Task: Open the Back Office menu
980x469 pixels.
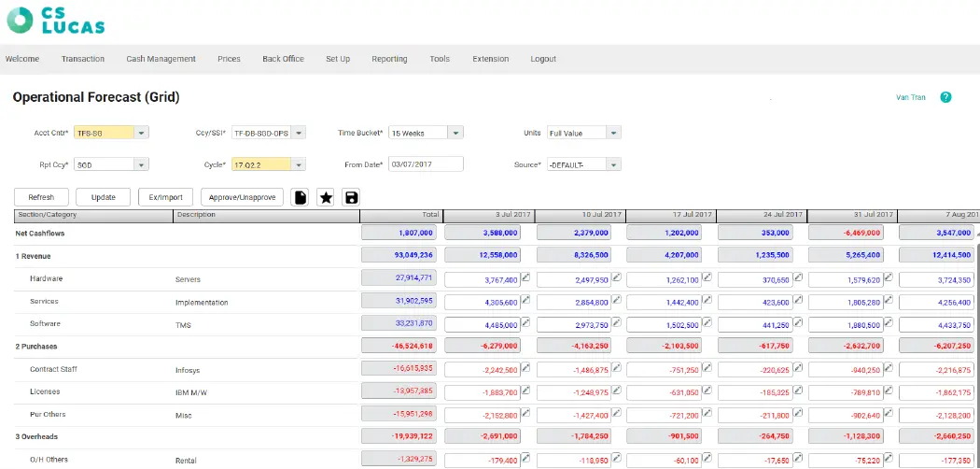Action: [283, 59]
